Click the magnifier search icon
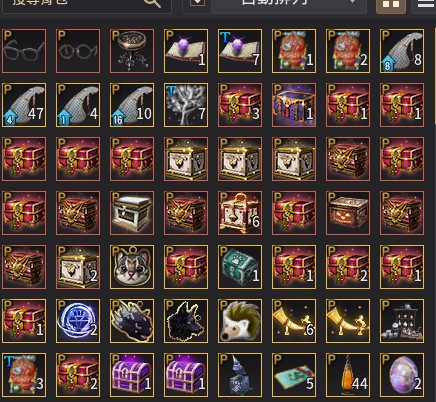The height and width of the screenshot is (402, 436). coord(152,3)
